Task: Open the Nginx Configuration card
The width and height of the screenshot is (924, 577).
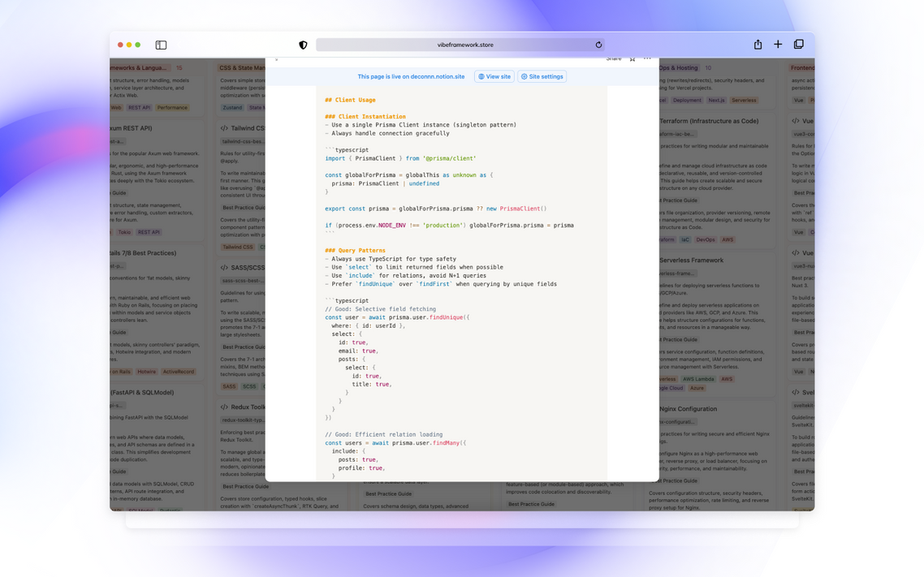Action: [x=688, y=409]
